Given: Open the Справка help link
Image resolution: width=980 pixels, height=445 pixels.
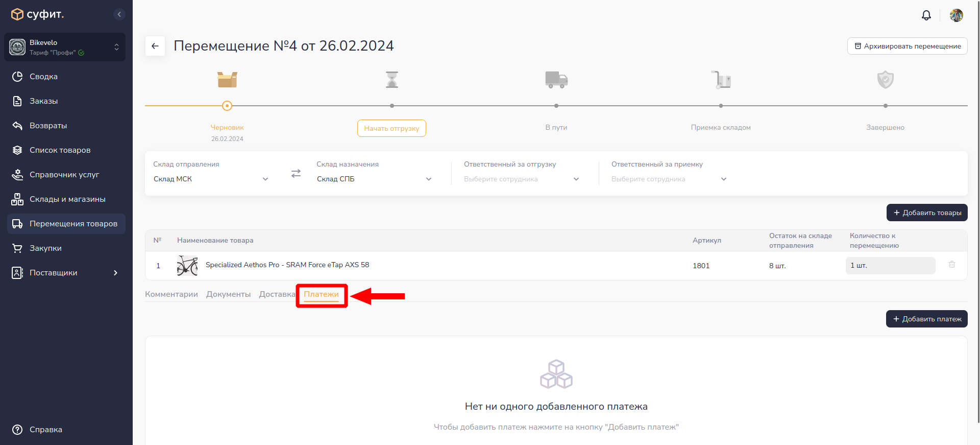Looking at the screenshot, I should click(46, 430).
